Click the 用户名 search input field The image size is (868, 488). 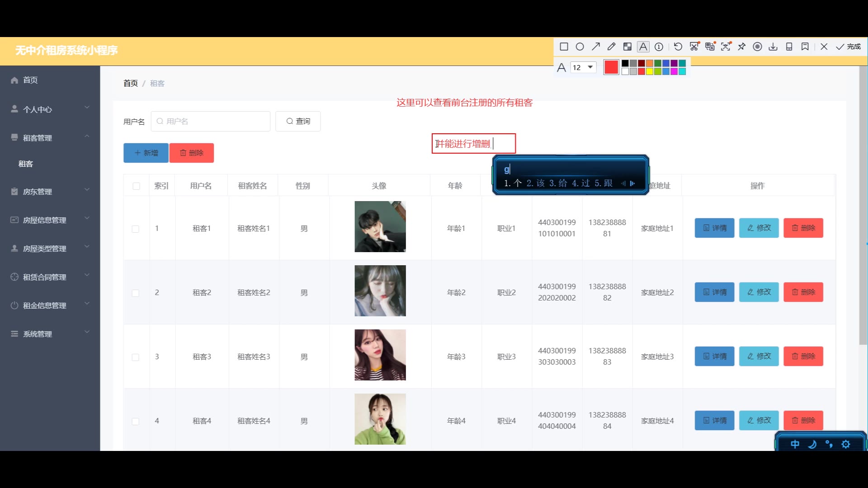(x=211, y=121)
